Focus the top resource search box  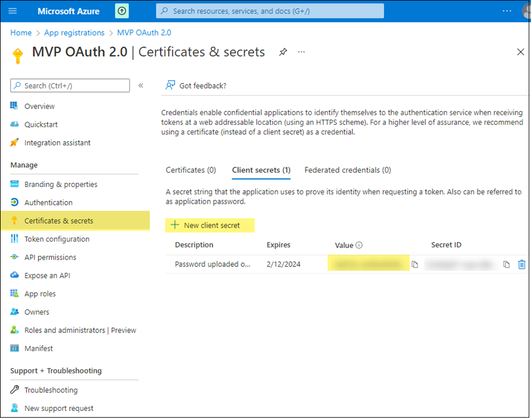(x=270, y=11)
